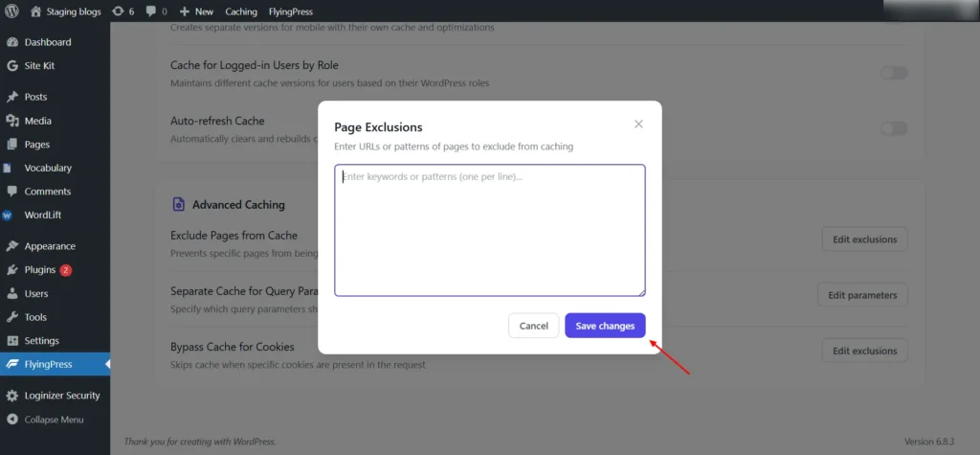Toggle Cache for Logged-in Users by Role
Viewport: 980px width, 455px height.
click(x=893, y=73)
